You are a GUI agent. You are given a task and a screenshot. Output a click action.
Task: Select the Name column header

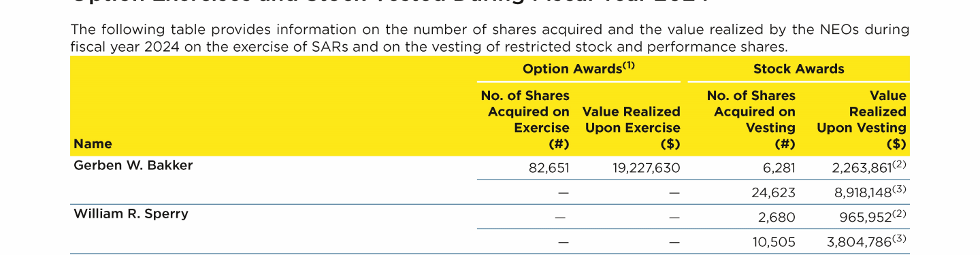[x=93, y=143]
